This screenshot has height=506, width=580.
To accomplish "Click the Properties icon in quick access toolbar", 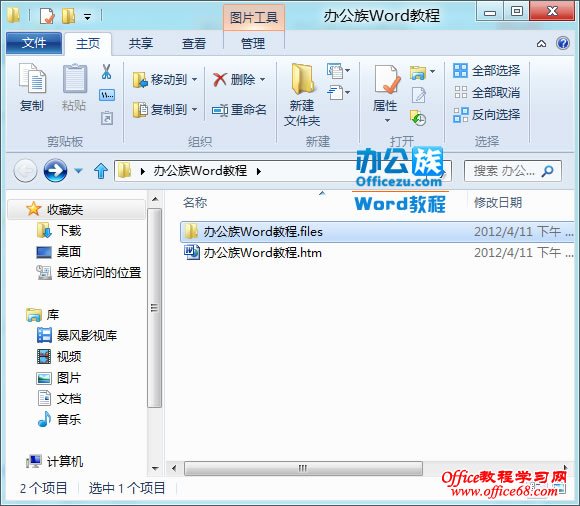I will 47,16.
